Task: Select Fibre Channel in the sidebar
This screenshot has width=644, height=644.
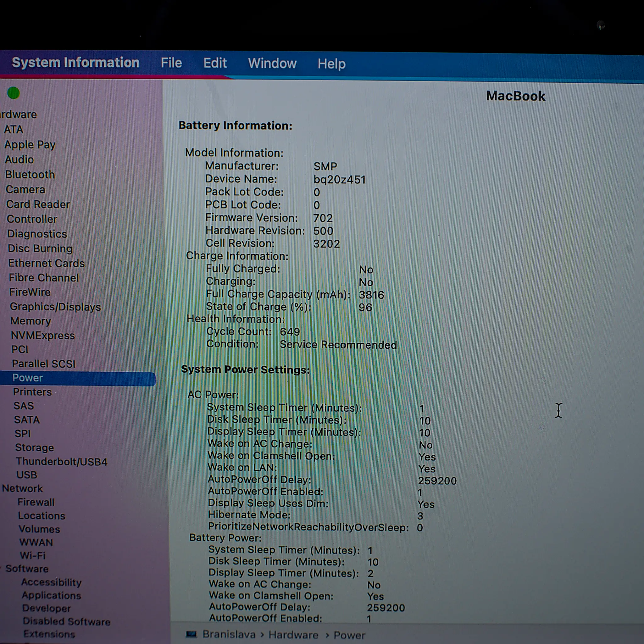Action: pos(44,278)
